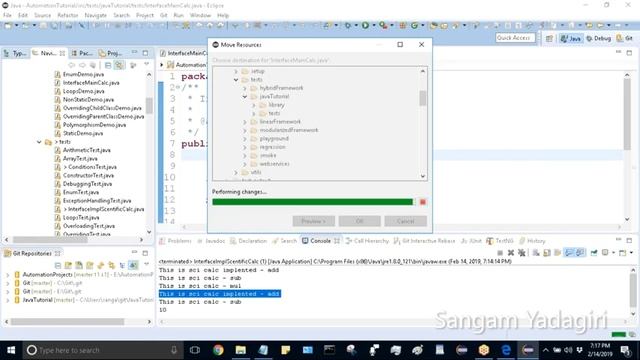Select the Project Explorer view tab

pos(110,53)
